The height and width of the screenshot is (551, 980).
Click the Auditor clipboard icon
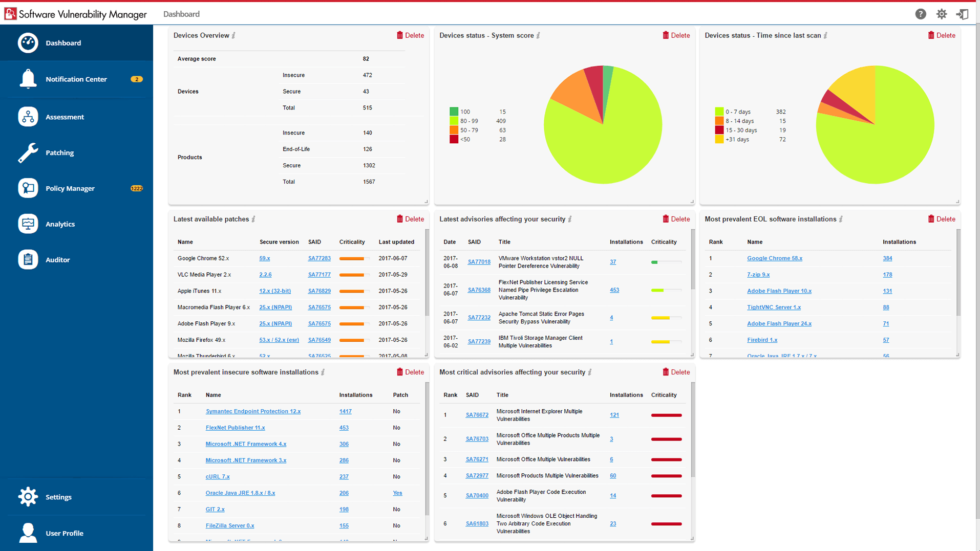pyautogui.click(x=28, y=259)
